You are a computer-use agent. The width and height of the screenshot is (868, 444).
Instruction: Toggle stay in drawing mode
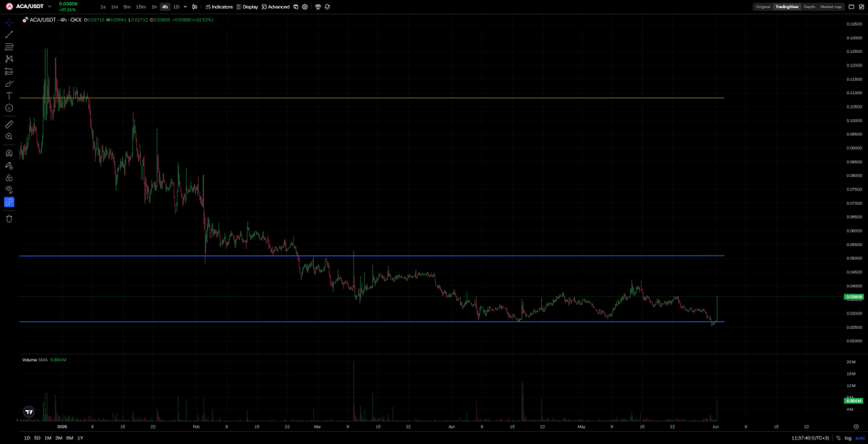[x=9, y=165]
